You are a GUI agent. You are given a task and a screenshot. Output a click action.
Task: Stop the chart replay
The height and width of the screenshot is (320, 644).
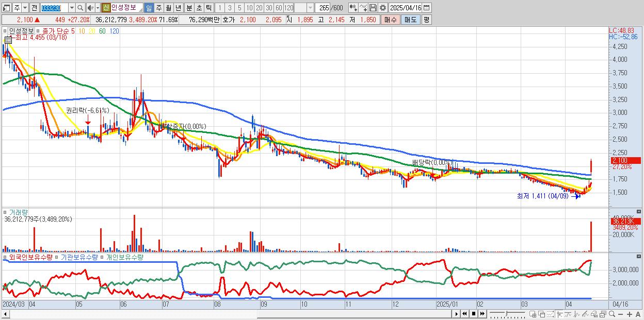coord(474,314)
